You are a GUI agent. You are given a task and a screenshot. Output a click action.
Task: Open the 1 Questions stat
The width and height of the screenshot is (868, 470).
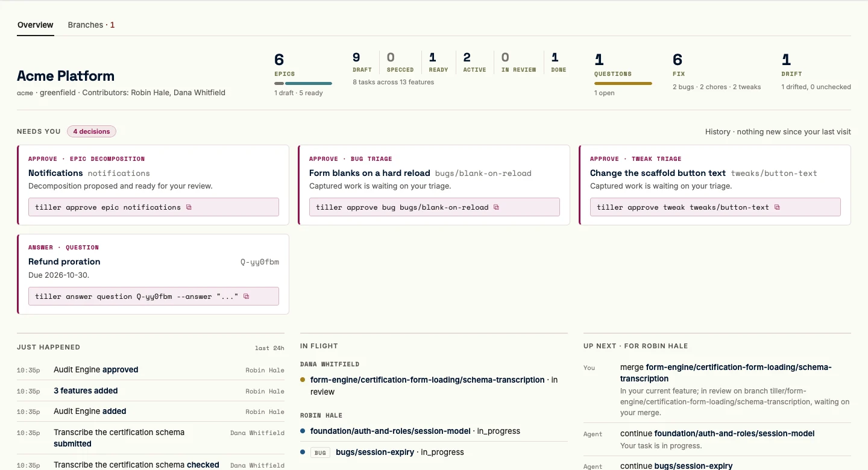coord(623,75)
